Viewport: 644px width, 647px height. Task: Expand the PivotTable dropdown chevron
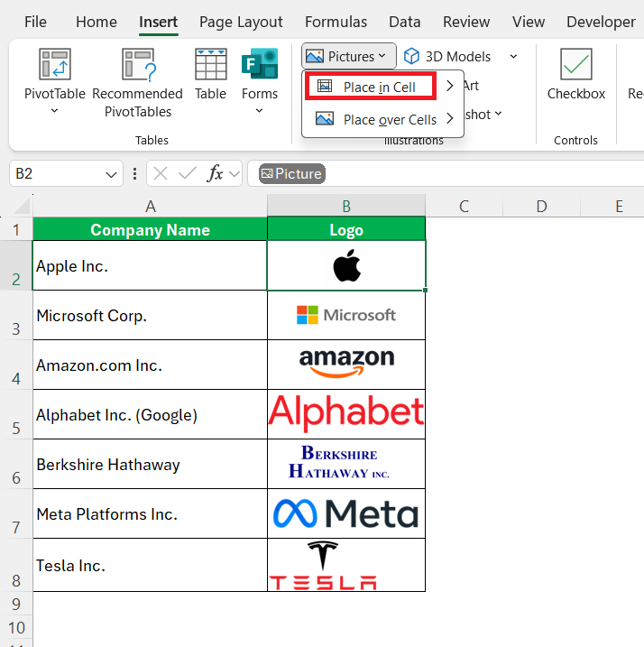(54, 111)
